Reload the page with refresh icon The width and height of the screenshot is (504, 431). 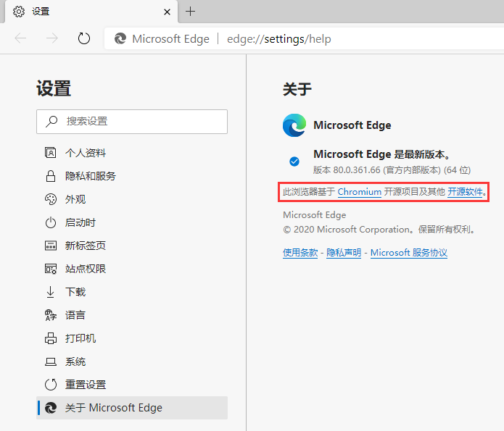84,38
